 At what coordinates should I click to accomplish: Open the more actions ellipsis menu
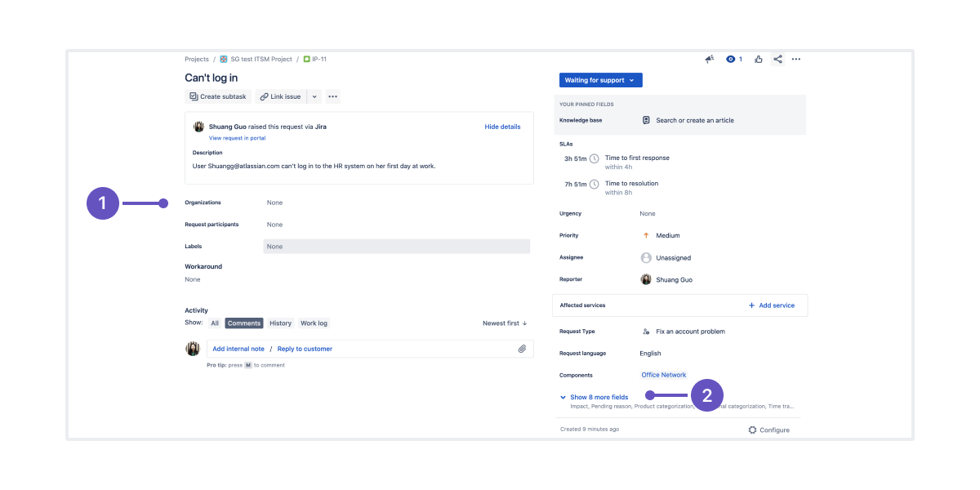(796, 59)
